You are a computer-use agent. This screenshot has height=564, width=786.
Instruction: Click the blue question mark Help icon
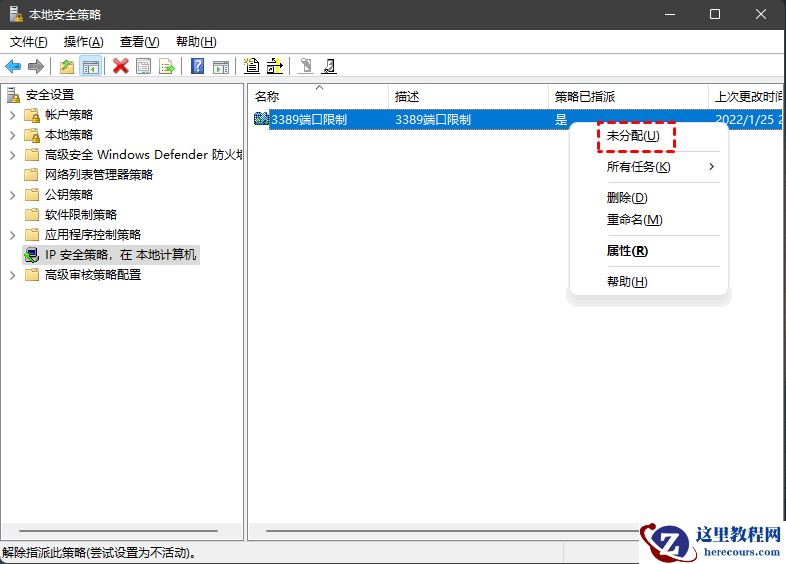[x=198, y=66]
